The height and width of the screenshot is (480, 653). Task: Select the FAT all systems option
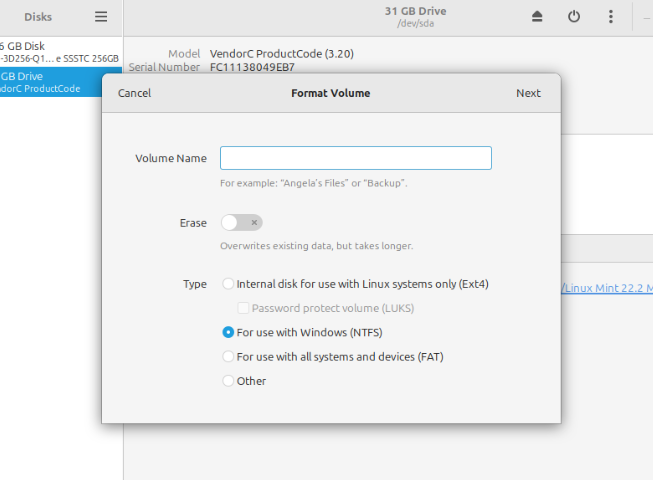pyautogui.click(x=229, y=356)
